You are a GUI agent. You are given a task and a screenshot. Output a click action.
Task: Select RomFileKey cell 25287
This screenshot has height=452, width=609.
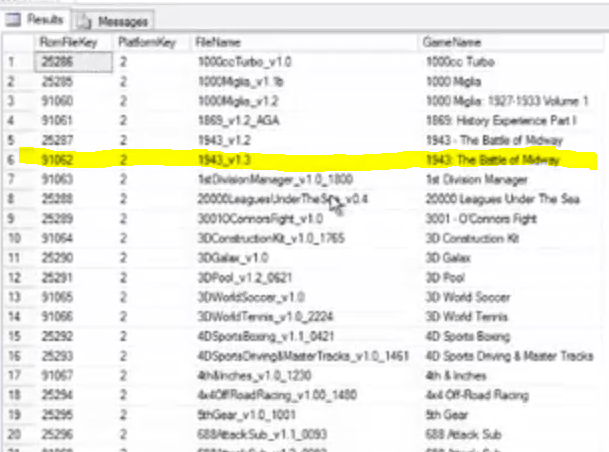[x=57, y=140]
